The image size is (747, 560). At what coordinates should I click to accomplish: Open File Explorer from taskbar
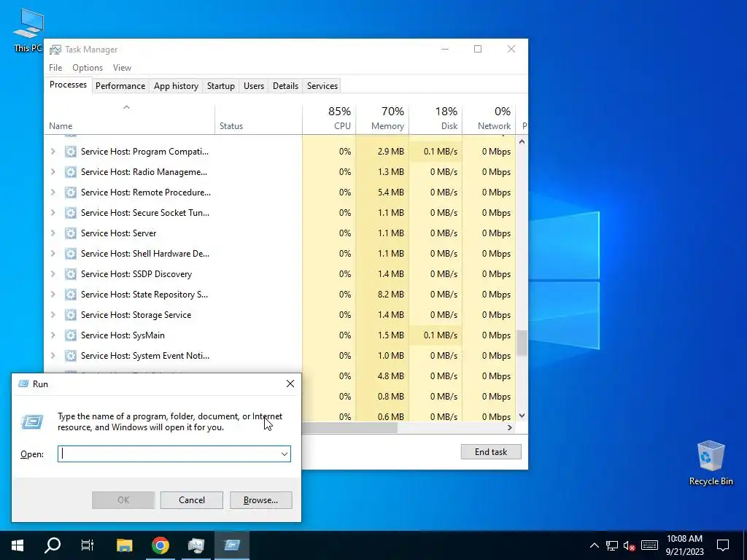[x=124, y=545]
